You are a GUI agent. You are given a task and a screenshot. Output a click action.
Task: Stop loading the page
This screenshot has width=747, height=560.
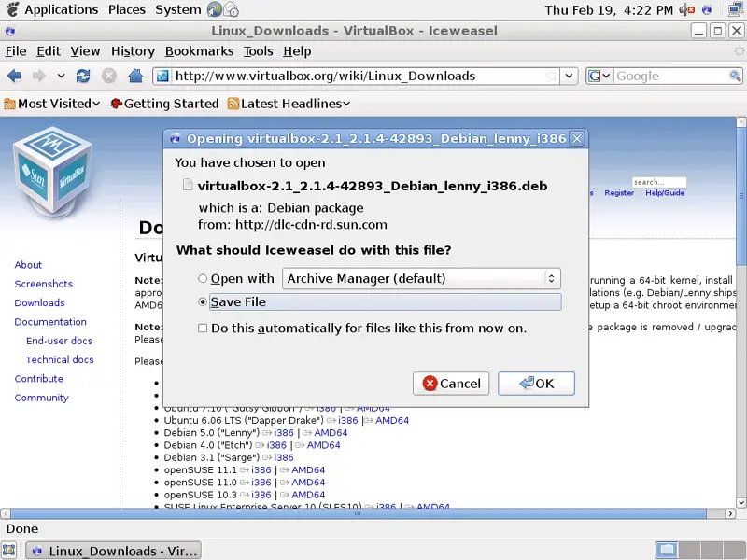click(109, 76)
